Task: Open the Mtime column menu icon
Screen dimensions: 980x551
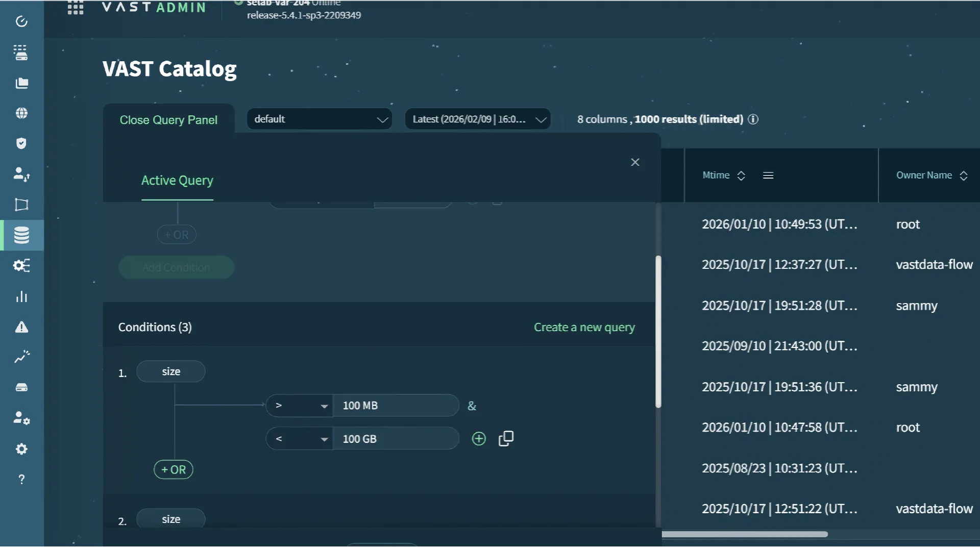Action: (768, 176)
